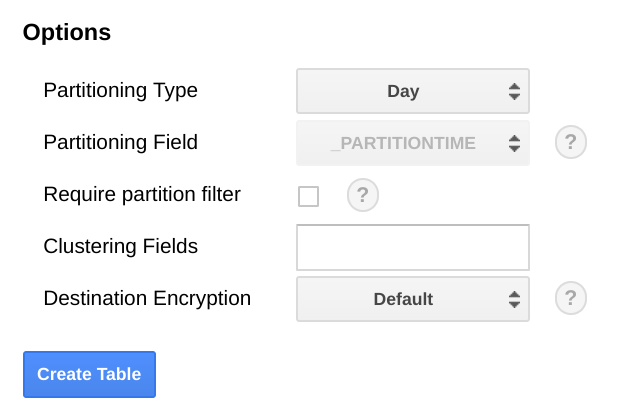628x412 pixels.
Task: Click the Partitioning Type label
Action: [121, 90]
